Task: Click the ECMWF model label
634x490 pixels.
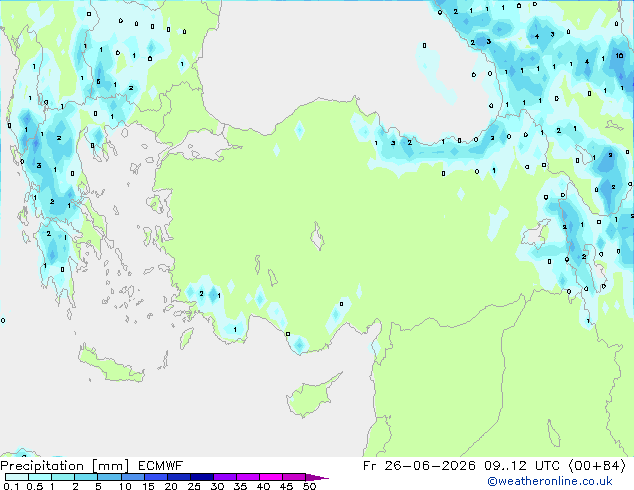Action: (x=161, y=466)
